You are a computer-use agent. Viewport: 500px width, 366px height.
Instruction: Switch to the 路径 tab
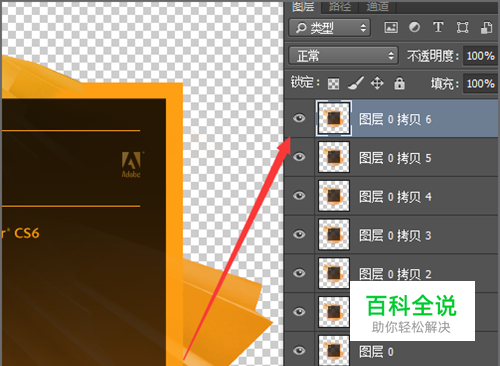pyautogui.click(x=340, y=6)
